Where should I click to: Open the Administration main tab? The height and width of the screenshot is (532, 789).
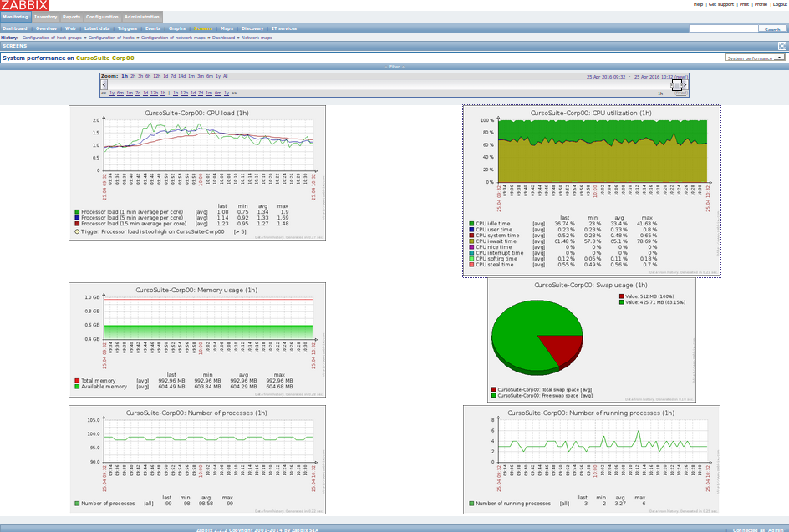pos(142,17)
